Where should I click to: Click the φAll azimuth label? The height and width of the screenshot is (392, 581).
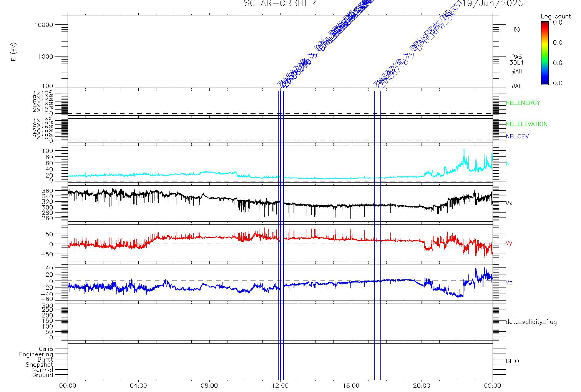pos(517,72)
